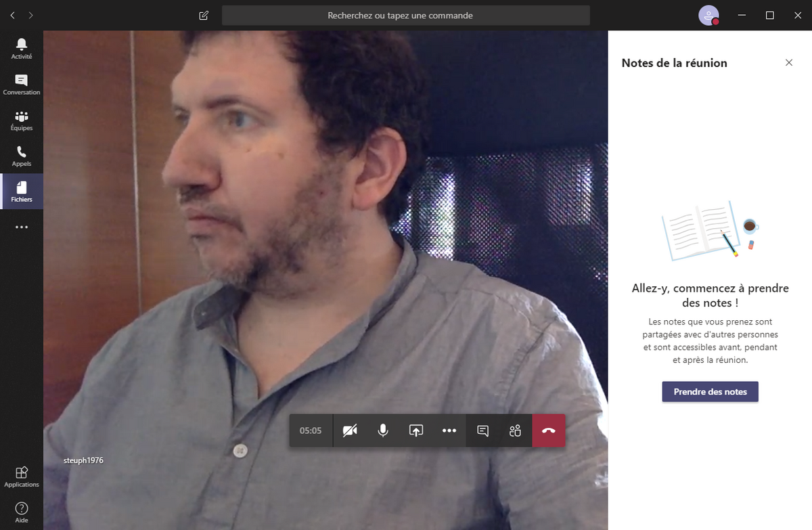
Task: Open the Applications store
Action: [22, 477]
